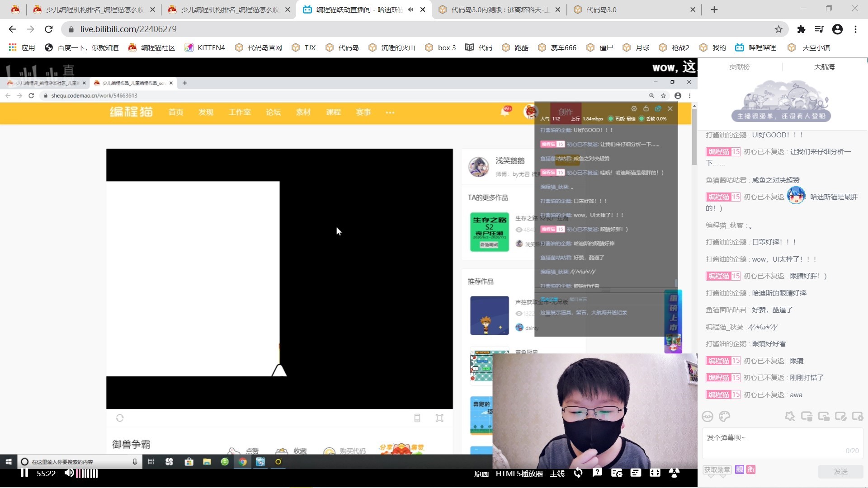Open a new Chrome tab

tap(714, 9)
